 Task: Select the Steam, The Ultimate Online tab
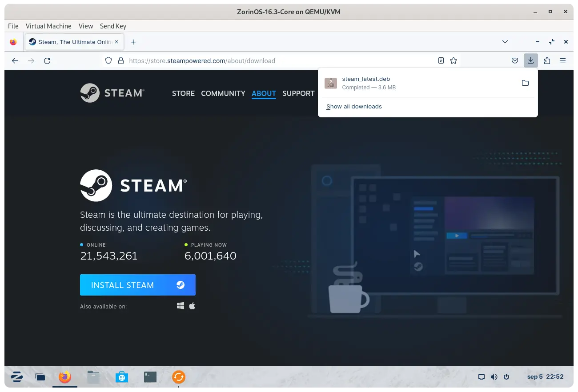tap(73, 42)
